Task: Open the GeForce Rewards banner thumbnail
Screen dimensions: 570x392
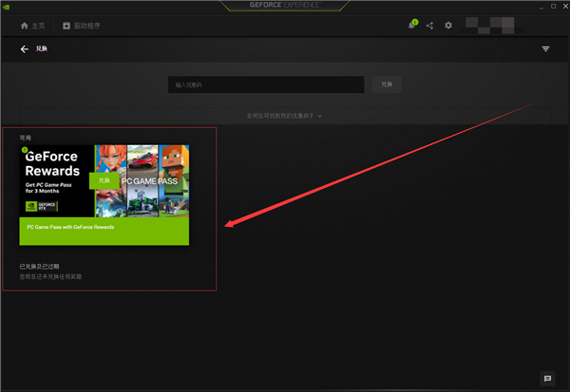Action: click(104, 181)
